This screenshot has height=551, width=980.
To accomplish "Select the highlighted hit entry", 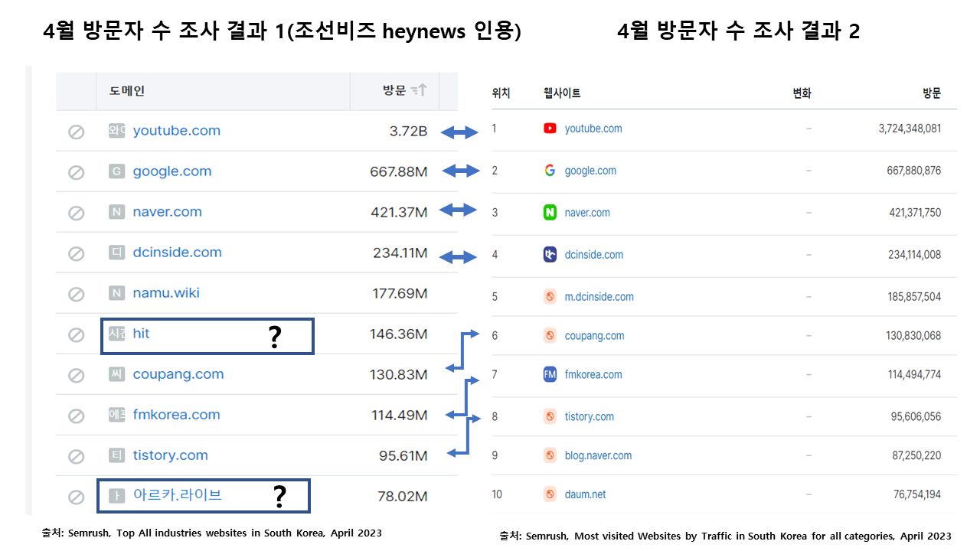I will (142, 334).
